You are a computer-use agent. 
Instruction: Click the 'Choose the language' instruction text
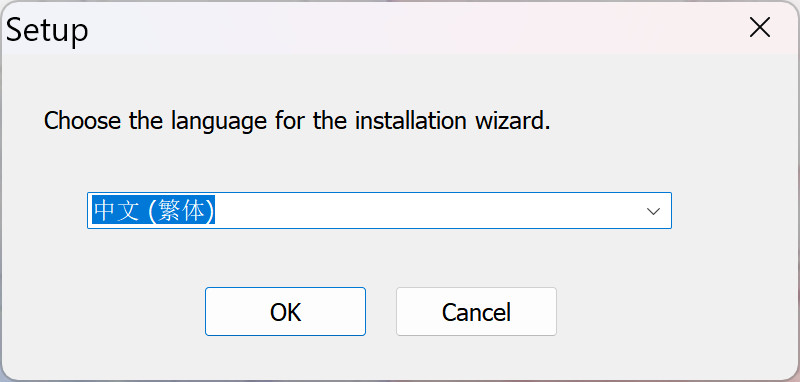click(297, 121)
